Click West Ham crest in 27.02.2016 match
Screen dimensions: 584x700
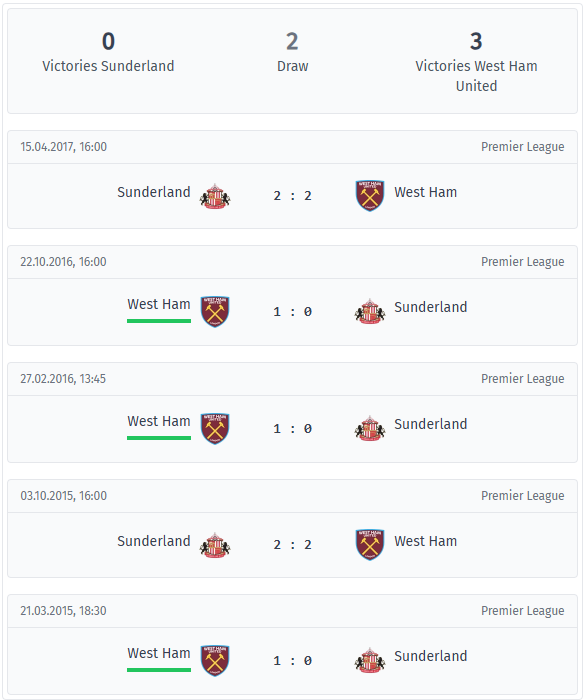point(215,428)
